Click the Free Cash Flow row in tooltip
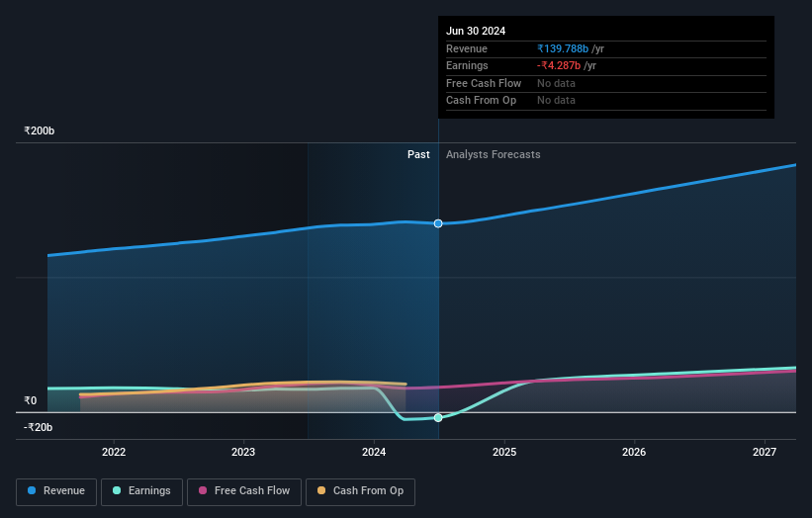The width and height of the screenshot is (812, 518). [x=606, y=83]
